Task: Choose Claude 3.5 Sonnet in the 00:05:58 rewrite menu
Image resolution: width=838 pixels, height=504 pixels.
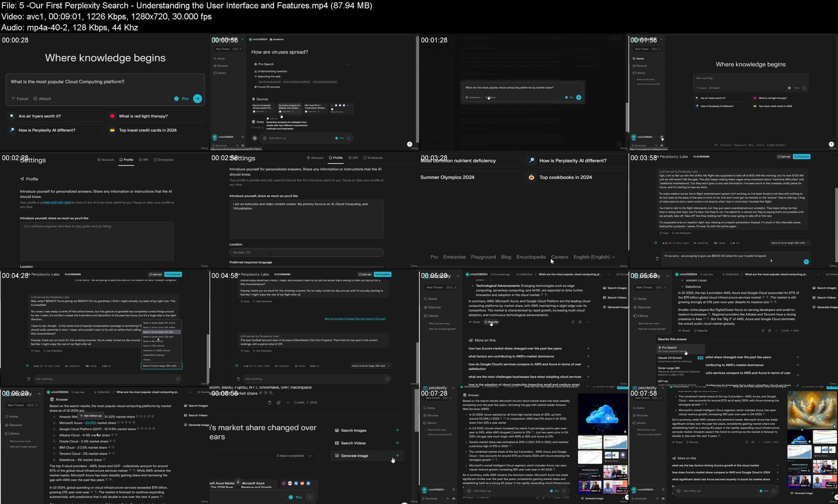Action: (x=680, y=359)
